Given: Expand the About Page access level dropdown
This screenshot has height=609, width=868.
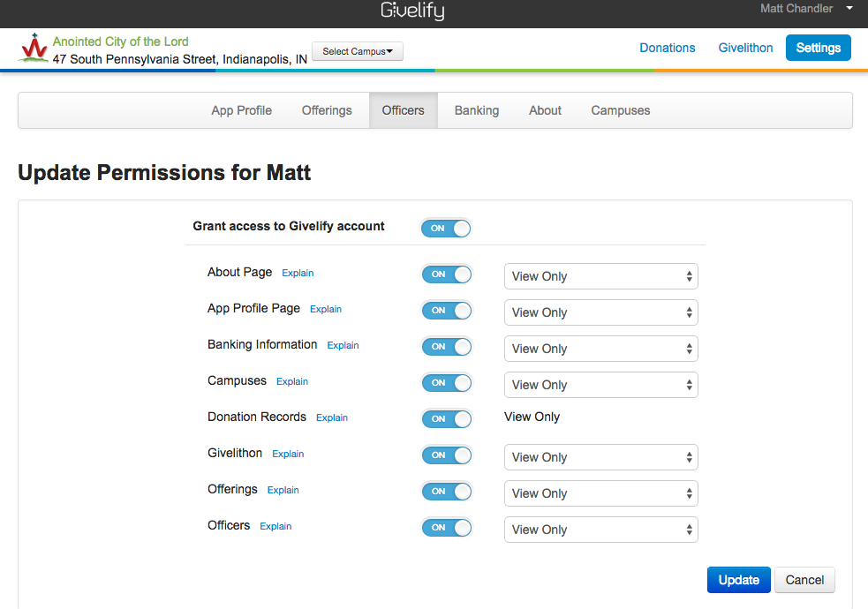Looking at the screenshot, I should tap(600, 276).
